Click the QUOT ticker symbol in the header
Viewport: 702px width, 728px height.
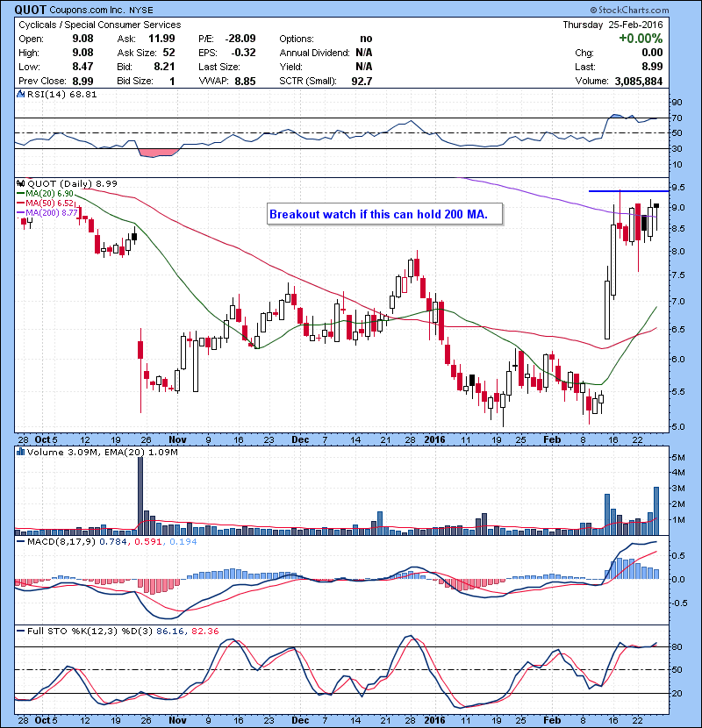click(30, 10)
